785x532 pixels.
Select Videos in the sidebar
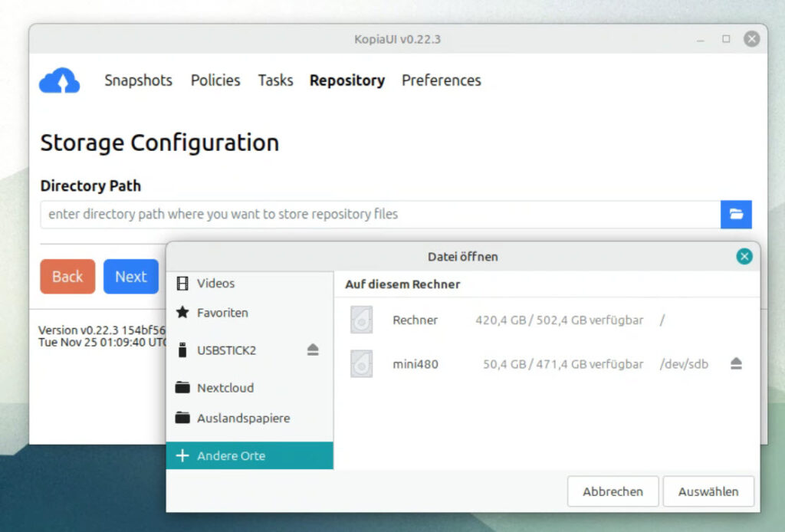215,284
